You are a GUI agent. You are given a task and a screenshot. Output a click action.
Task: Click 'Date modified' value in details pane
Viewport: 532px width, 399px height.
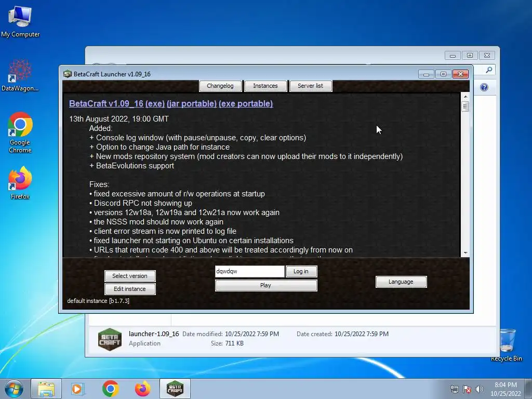click(x=252, y=334)
